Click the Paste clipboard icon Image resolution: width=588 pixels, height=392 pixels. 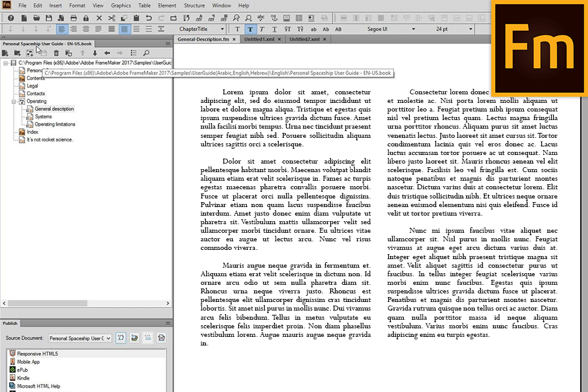tap(136, 18)
